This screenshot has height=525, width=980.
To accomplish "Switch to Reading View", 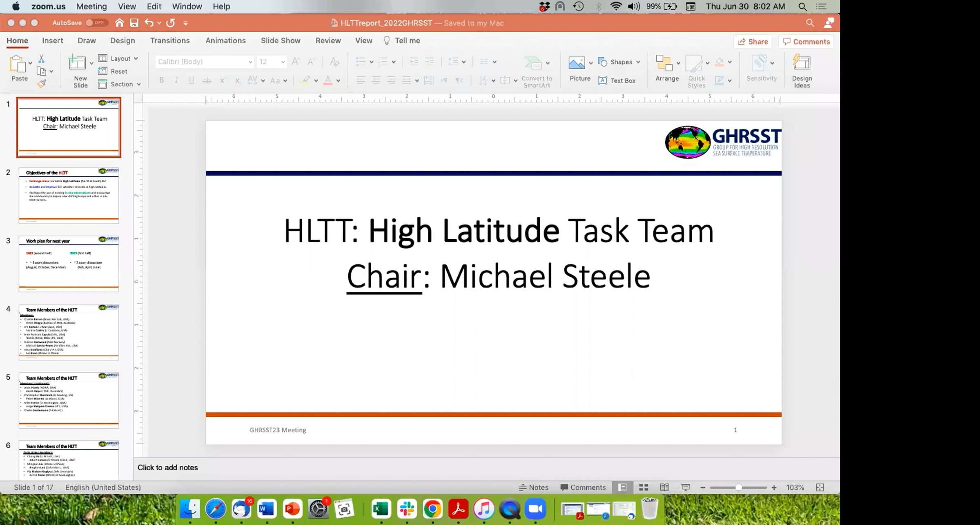I will pyautogui.click(x=664, y=487).
